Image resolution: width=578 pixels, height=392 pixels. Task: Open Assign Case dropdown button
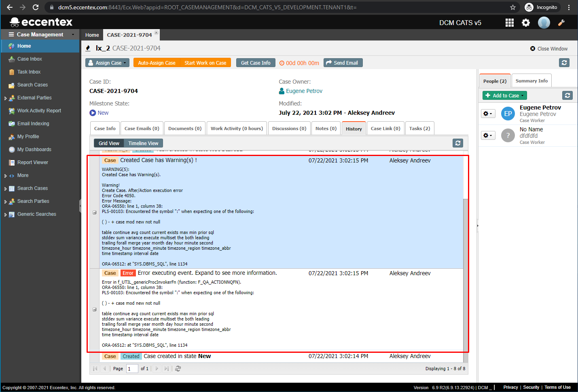(x=108, y=63)
